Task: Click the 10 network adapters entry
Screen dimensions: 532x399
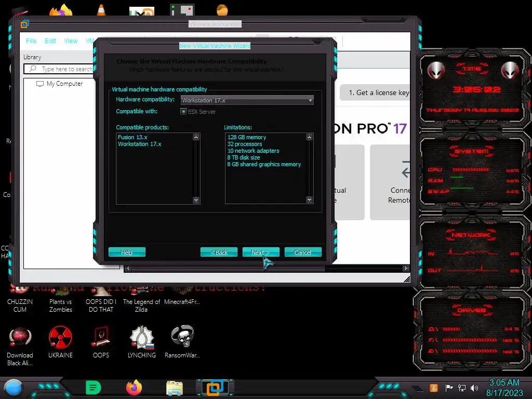Action: pyautogui.click(x=253, y=151)
